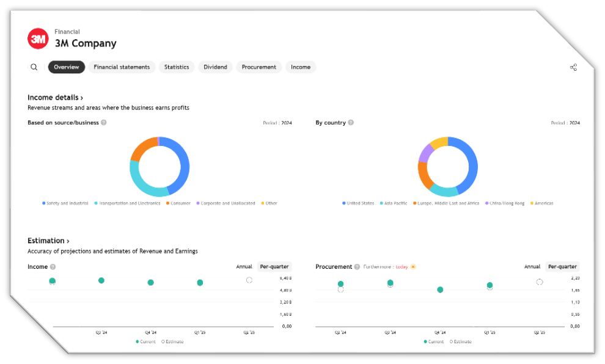Image resolution: width=605 pixels, height=364 pixels.
Task: Toggle Europe, Middle East and Africa legend
Action: point(446,203)
